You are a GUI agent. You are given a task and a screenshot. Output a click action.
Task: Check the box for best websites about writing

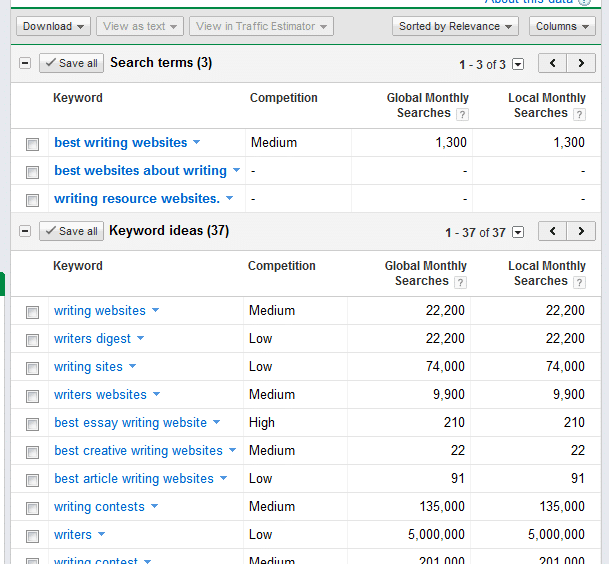[x=32, y=172]
